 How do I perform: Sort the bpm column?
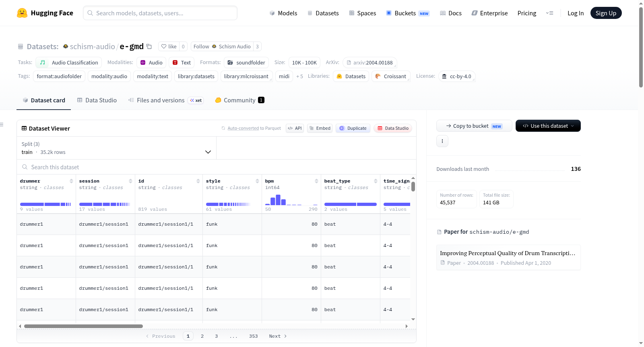tap(316, 181)
